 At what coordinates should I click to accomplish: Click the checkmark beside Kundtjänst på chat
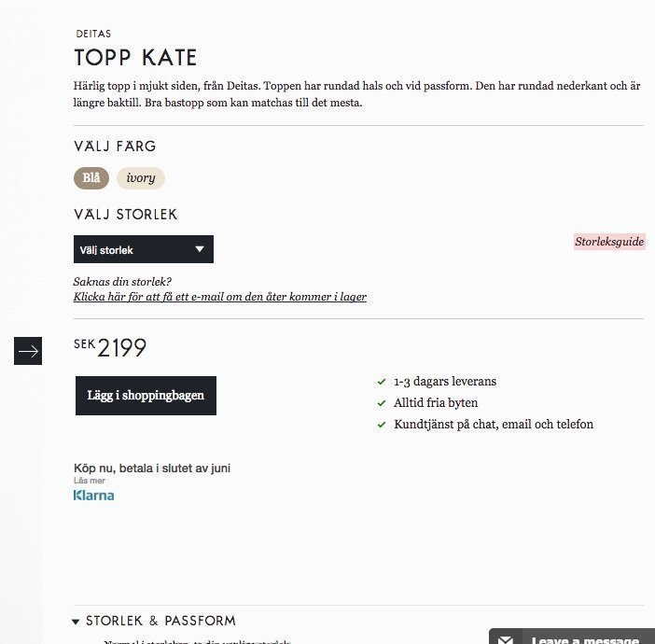381,425
